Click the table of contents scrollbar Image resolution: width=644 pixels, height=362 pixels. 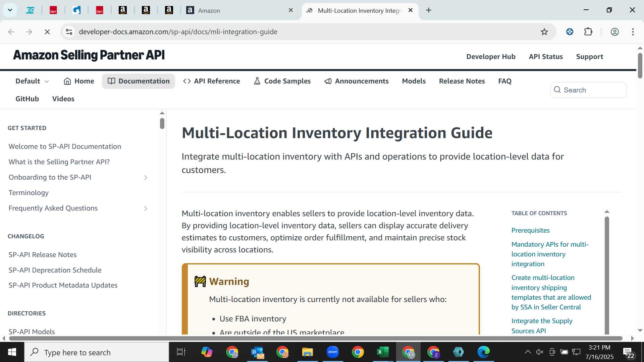606,275
